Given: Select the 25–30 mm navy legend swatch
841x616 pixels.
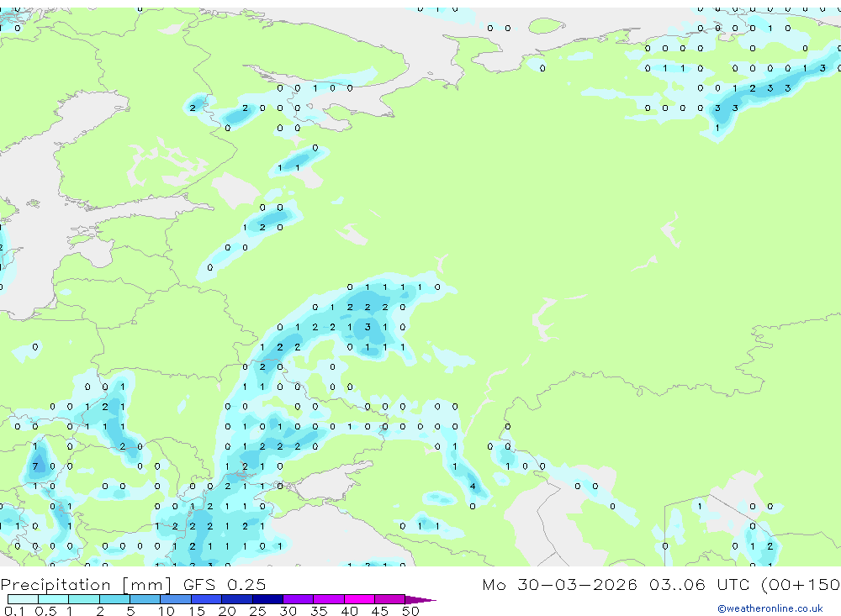Looking at the screenshot, I should [267, 599].
